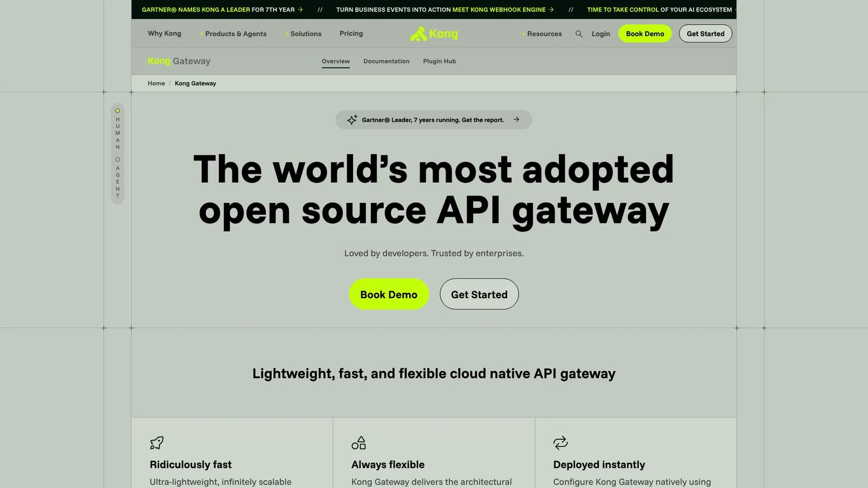
Task: Click the Kong logo in the header
Action: 434,34
